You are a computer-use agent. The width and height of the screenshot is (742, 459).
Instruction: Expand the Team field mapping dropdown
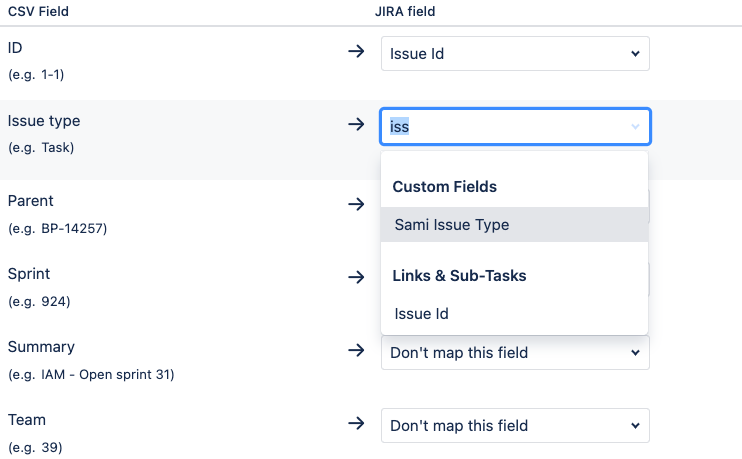(x=515, y=425)
